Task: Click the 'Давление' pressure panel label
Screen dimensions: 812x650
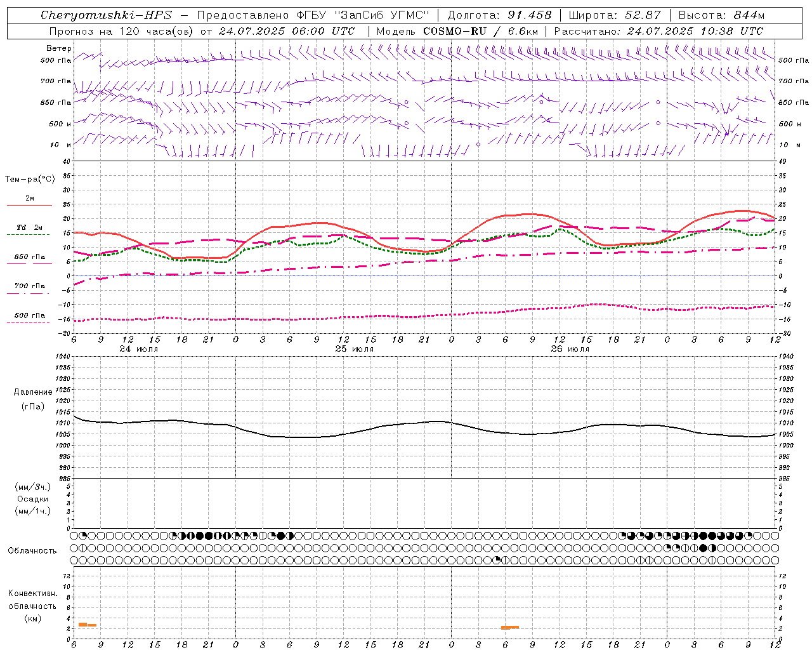Action: (x=33, y=392)
